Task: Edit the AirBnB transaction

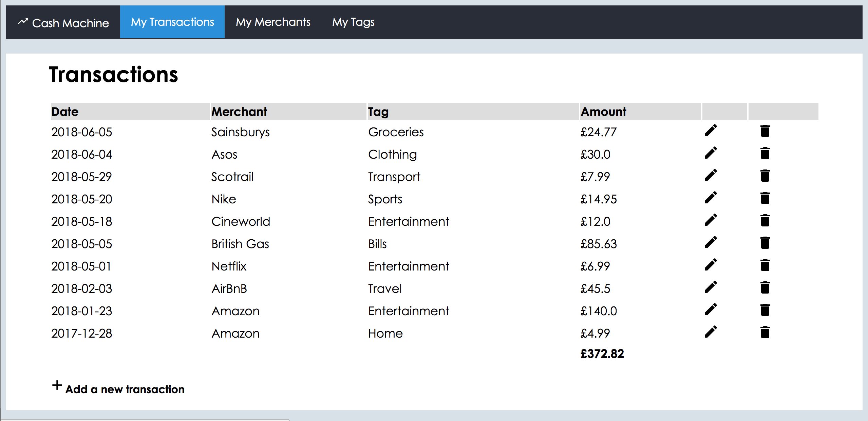Action: 711,287
